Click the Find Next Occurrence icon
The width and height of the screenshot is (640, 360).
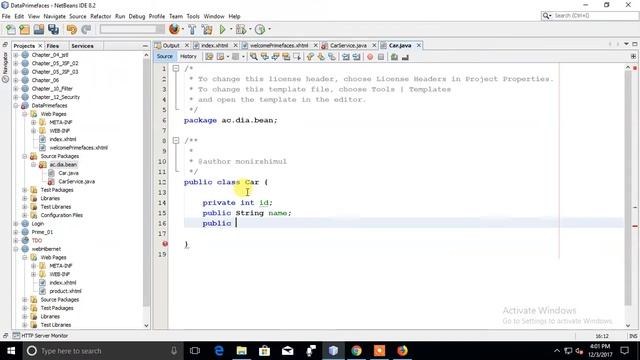point(276,57)
